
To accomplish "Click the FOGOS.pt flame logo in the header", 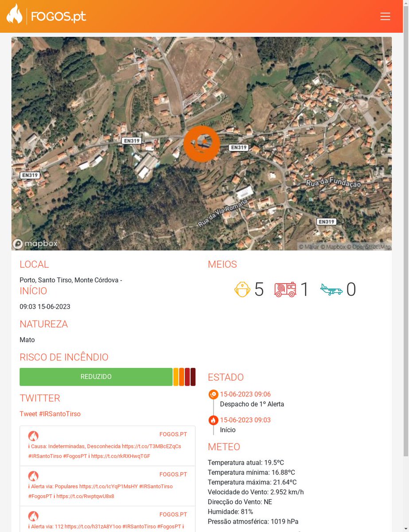I will tap(16, 16).
